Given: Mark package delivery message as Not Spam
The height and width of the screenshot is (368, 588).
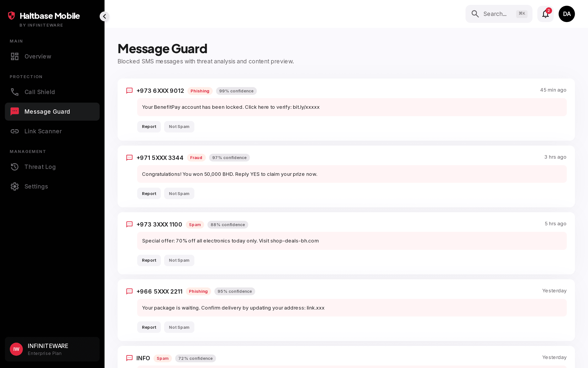Looking at the screenshot, I should pos(179,327).
